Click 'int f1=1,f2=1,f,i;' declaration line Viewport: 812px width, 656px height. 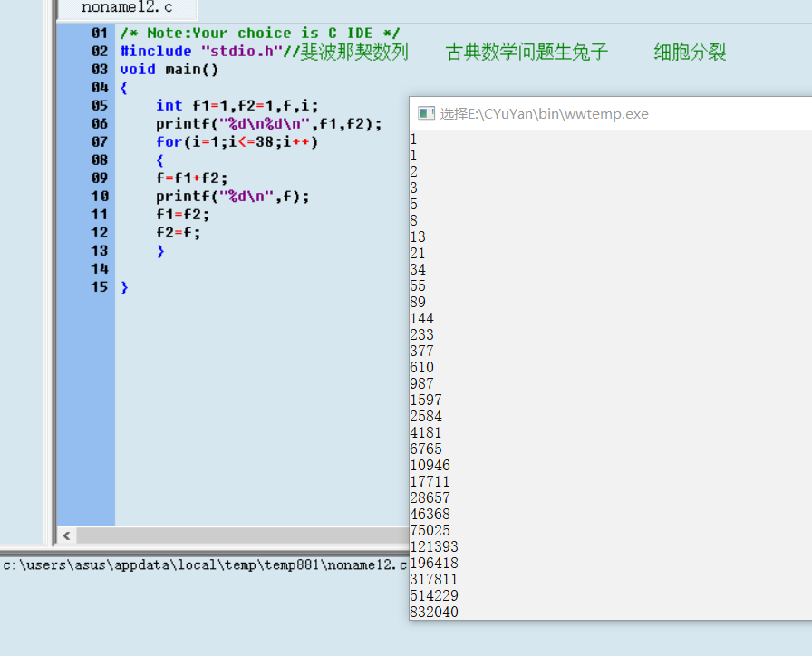pyautogui.click(x=237, y=106)
